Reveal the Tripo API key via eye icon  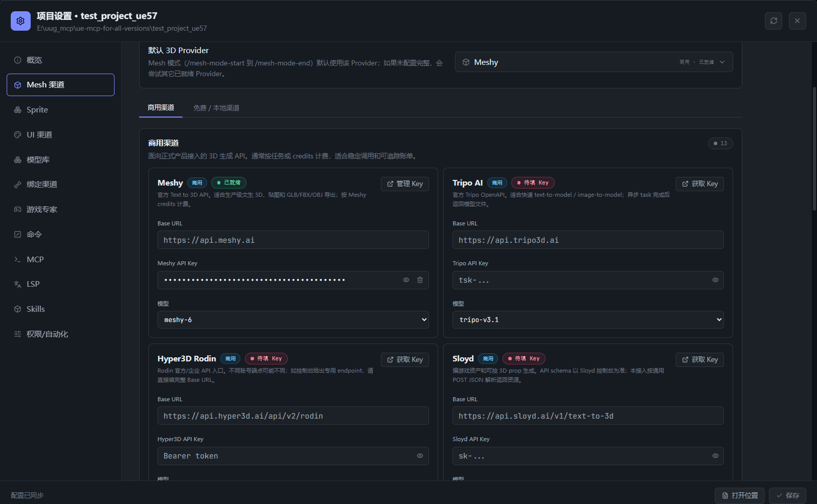715,280
